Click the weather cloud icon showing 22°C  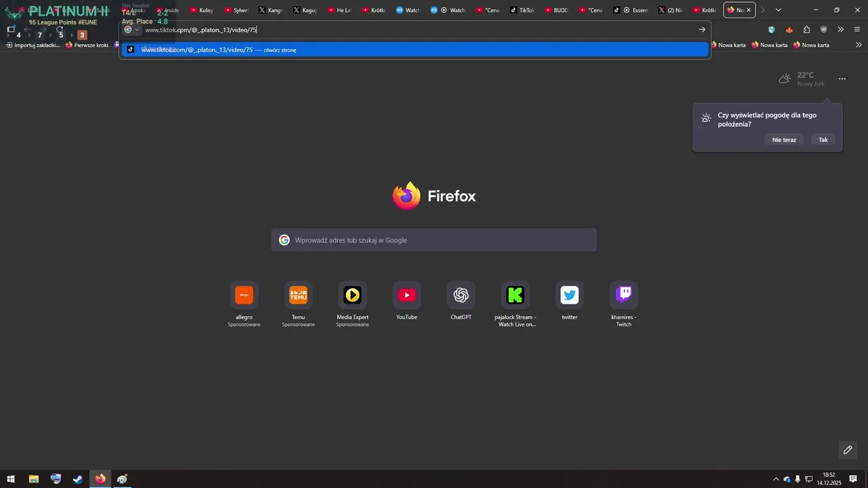click(785, 79)
